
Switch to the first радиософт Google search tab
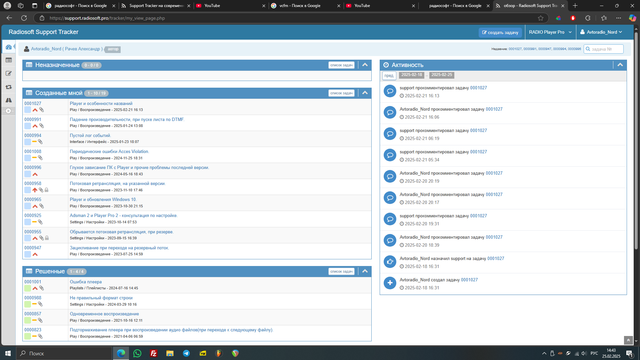[x=80, y=6]
